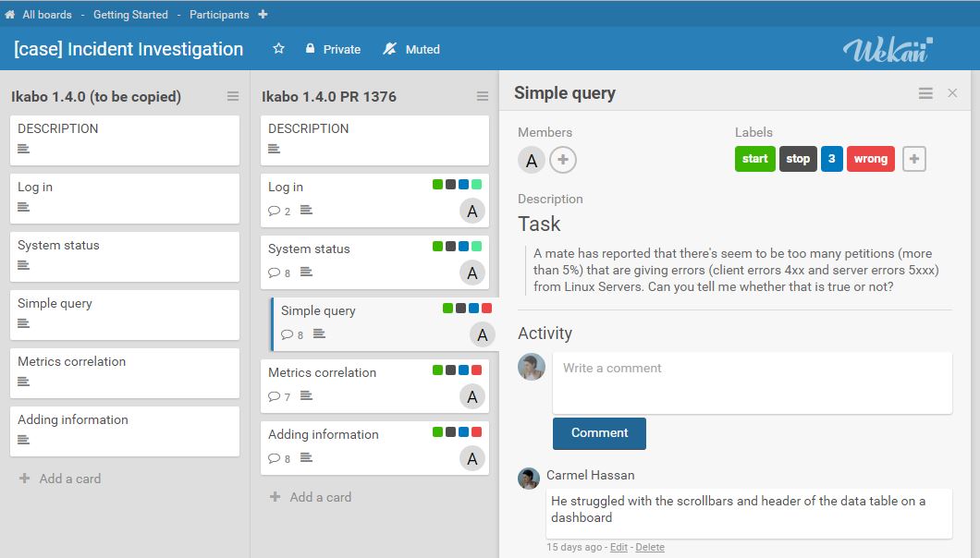This screenshot has width=980, height=558.
Task: Add a member with the round plus button
Action: click(x=562, y=160)
